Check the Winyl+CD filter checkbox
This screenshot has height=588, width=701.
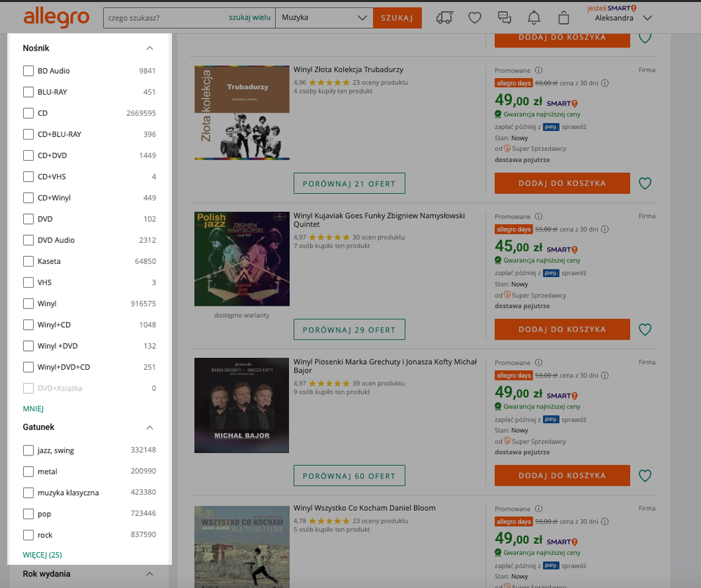tap(28, 325)
